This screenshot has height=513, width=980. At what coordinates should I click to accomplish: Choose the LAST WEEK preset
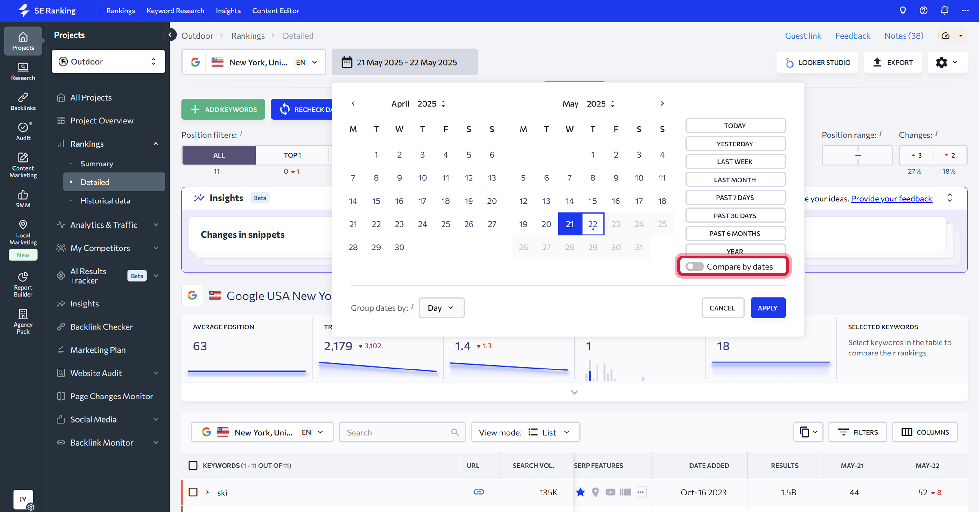pos(735,162)
